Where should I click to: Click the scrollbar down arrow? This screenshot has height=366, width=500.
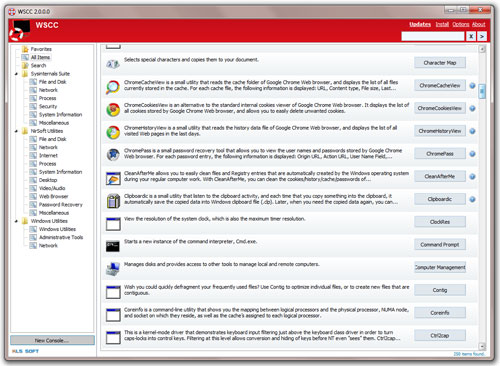tap(482, 346)
